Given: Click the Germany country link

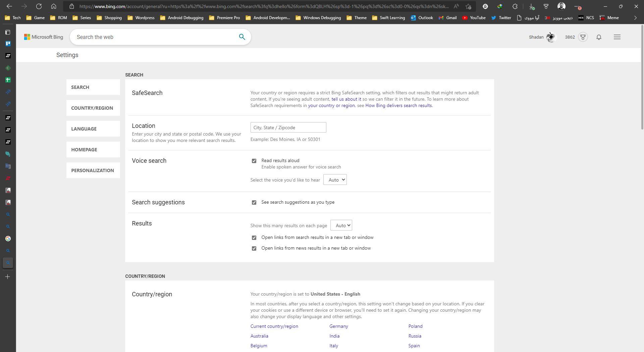Looking at the screenshot, I should pos(338,326).
